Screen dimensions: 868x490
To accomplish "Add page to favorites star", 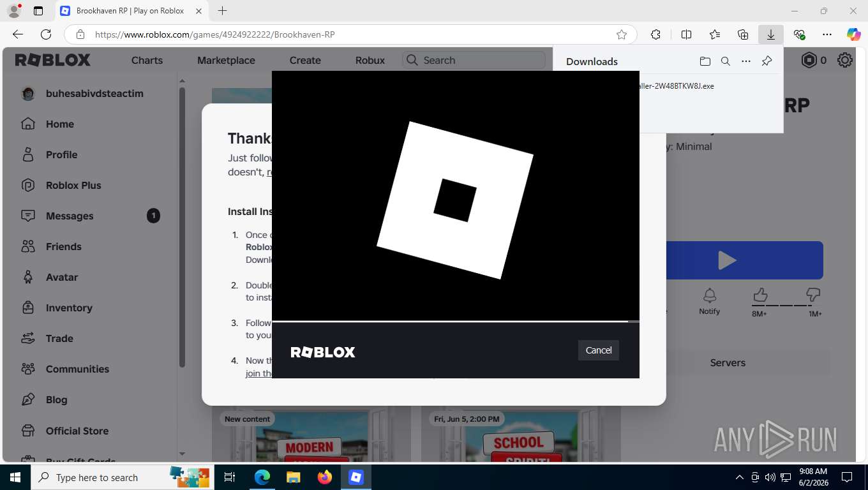I will coord(621,34).
